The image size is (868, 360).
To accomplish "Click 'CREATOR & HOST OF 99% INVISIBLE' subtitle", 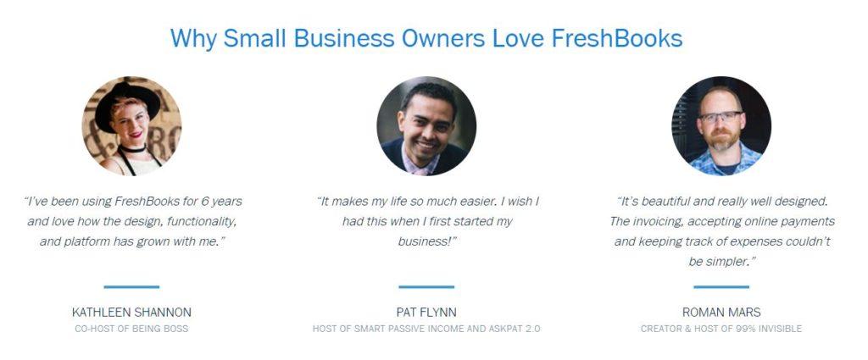I will 721,329.
